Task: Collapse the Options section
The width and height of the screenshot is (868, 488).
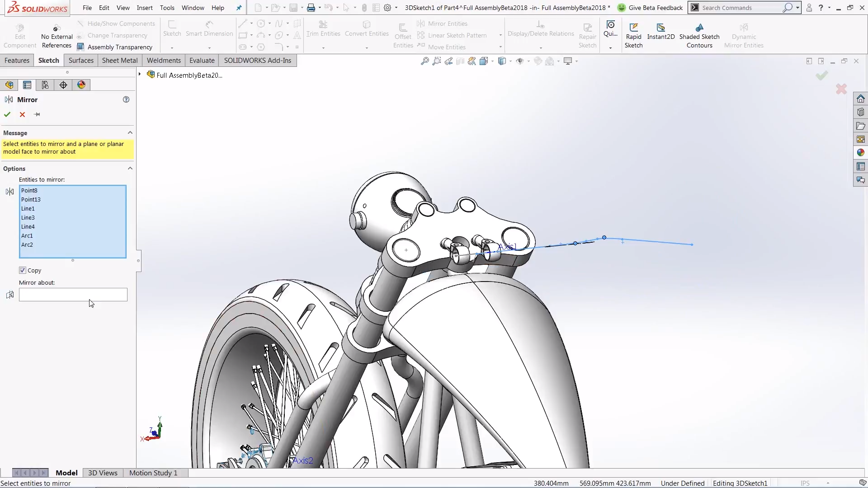Action: pos(130,168)
